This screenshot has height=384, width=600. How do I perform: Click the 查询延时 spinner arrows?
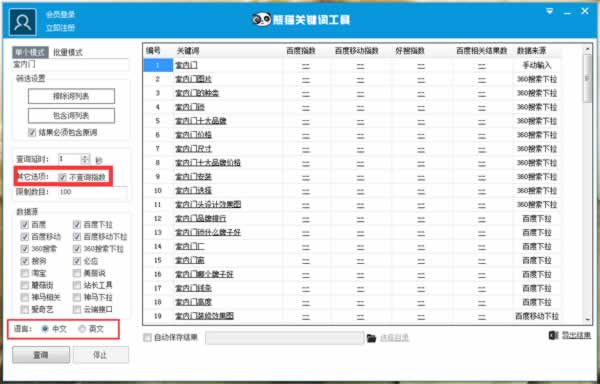86,159
